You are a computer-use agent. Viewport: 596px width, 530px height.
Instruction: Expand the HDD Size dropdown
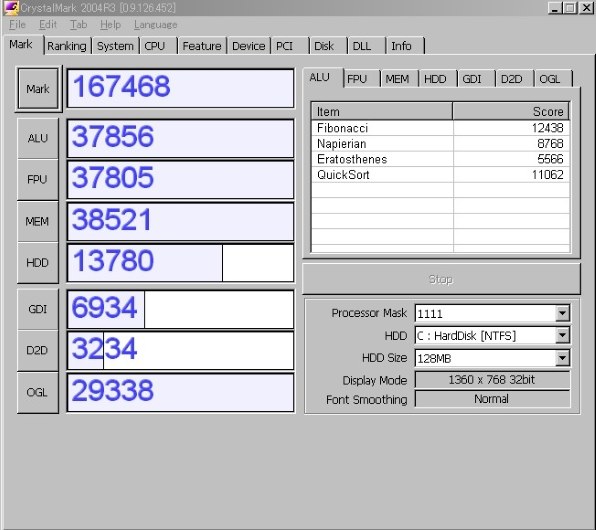tap(562, 358)
